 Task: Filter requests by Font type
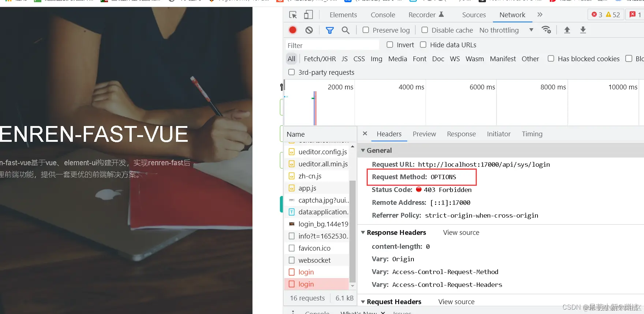tap(419, 59)
